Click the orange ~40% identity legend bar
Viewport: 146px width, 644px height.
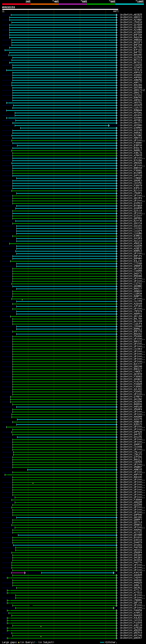(45, 4)
